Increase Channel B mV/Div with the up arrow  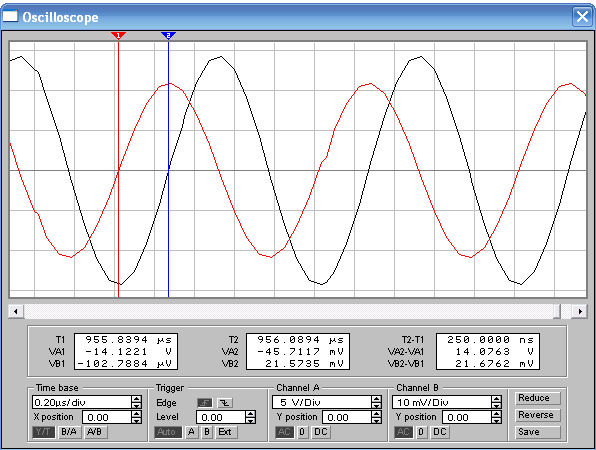[x=496, y=399]
